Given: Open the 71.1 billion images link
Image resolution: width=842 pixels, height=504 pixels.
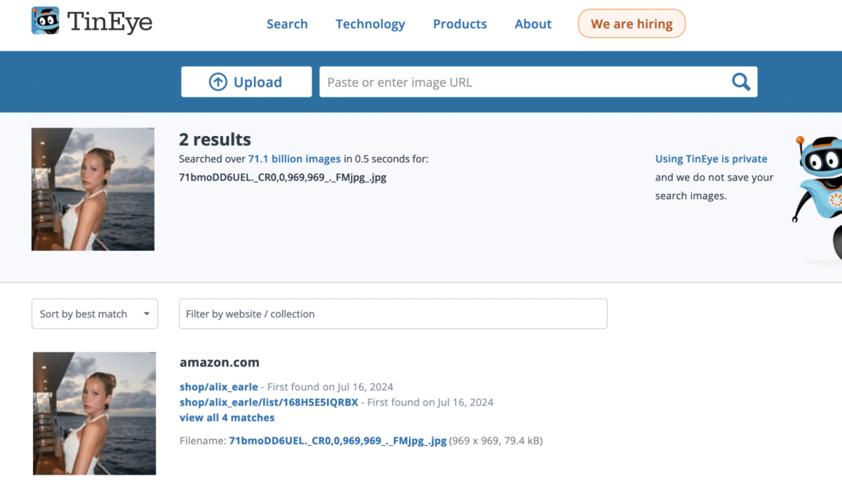Looking at the screenshot, I should pyautogui.click(x=294, y=159).
